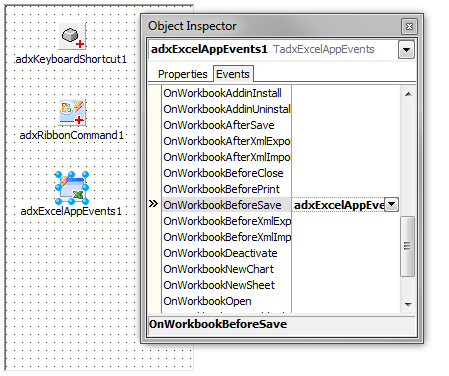Select the OnWorkbookBeforeClose event
The image size is (449, 376).
[223, 173]
